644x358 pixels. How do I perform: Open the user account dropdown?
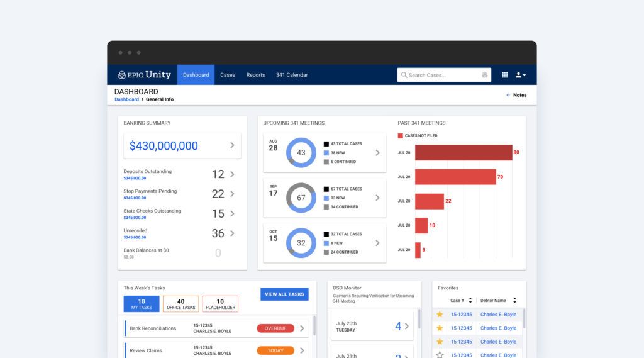click(x=521, y=75)
